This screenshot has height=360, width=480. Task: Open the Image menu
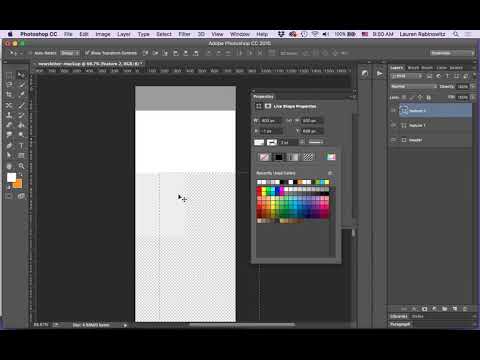tap(103, 34)
